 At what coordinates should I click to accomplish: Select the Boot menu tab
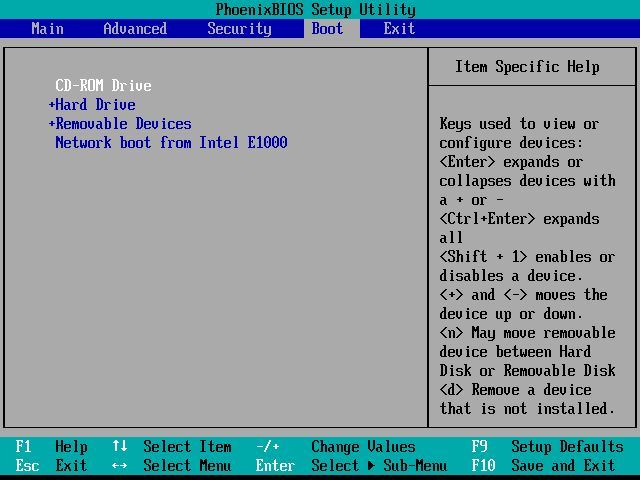pos(327,29)
